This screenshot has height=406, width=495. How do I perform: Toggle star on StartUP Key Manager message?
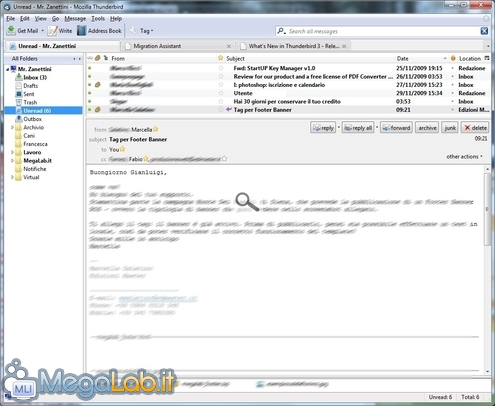[x=220, y=68]
